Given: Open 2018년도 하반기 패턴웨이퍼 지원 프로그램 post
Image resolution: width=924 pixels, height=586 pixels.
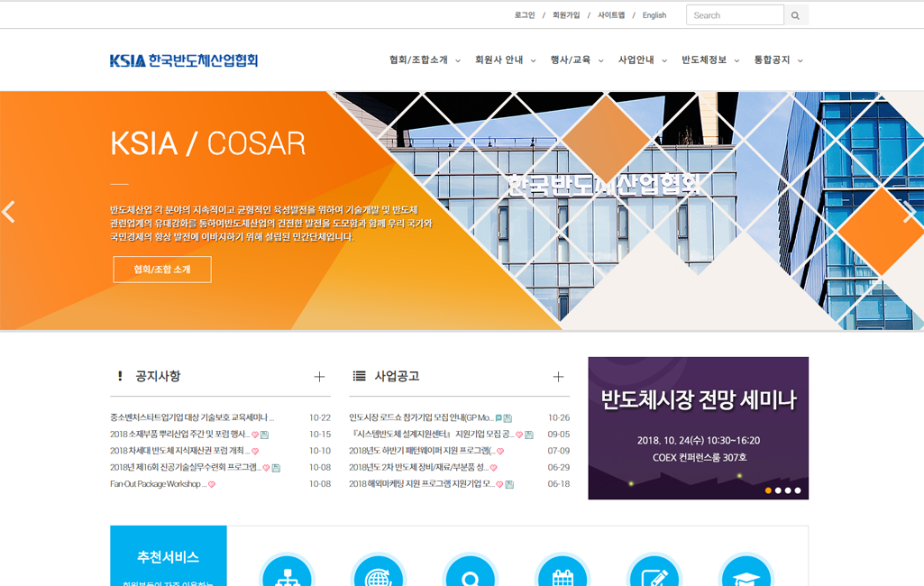Looking at the screenshot, I should pos(422,451).
